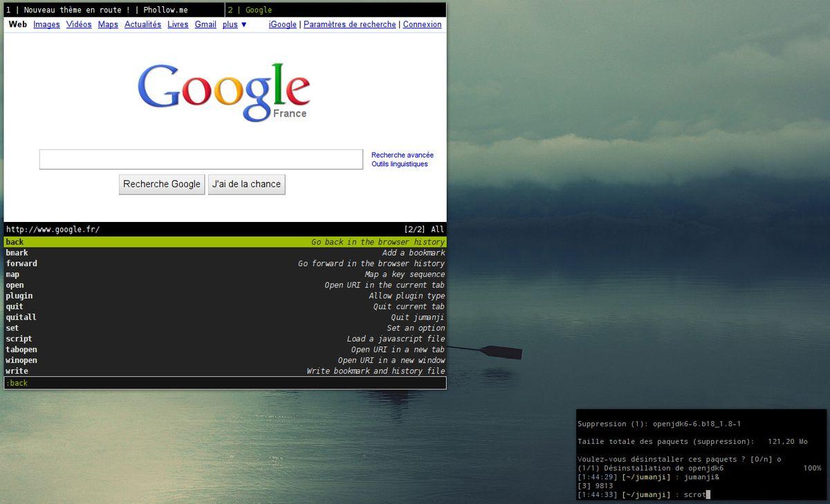This screenshot has height=504, width=830.
Task: Click 'Taille totale des paquets' terminal line
Action: pyautogui.click(x=692, y=442)
